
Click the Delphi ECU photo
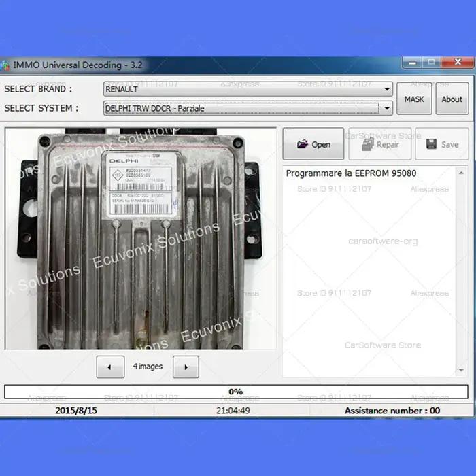click(x=141, y=239)
